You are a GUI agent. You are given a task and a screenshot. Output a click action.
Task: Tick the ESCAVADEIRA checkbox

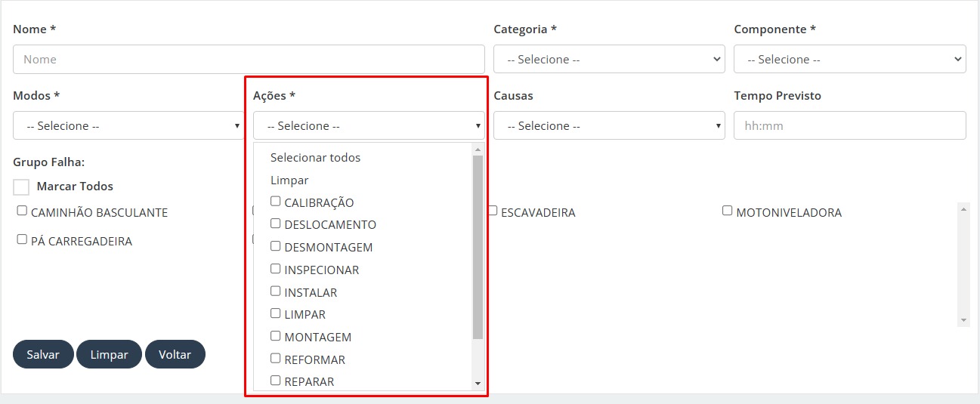click(492, 211)
